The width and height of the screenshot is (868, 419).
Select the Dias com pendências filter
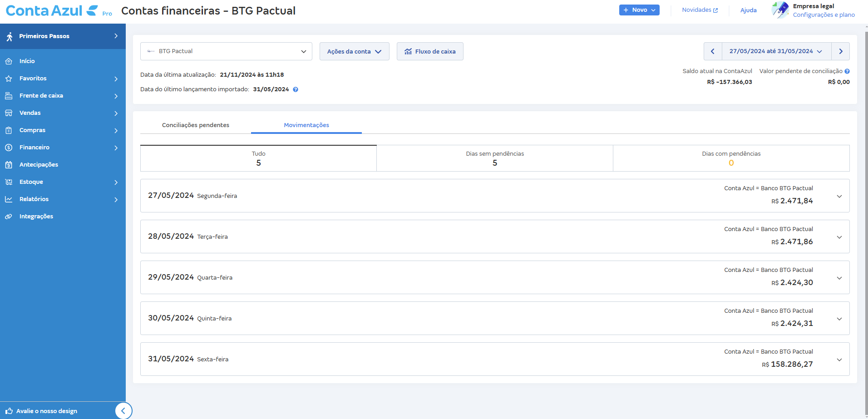click(731, 158)
